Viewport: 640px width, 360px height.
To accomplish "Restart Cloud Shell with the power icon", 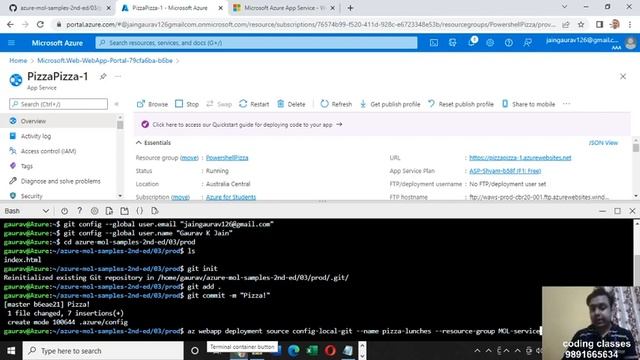I will pyautogui.click(x=64, y=211).
